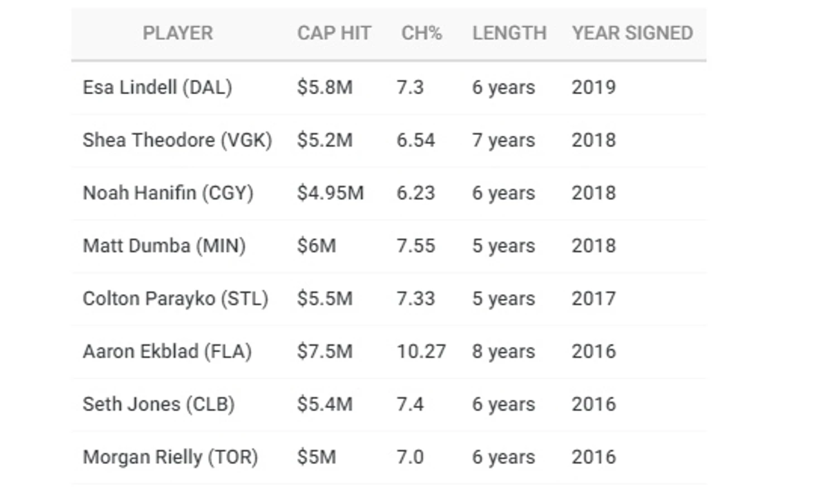The width and height of the screenshot is (815, 504).
Task: Click the CH% column header
Action: pyautogui.click(x=421, y=33)
